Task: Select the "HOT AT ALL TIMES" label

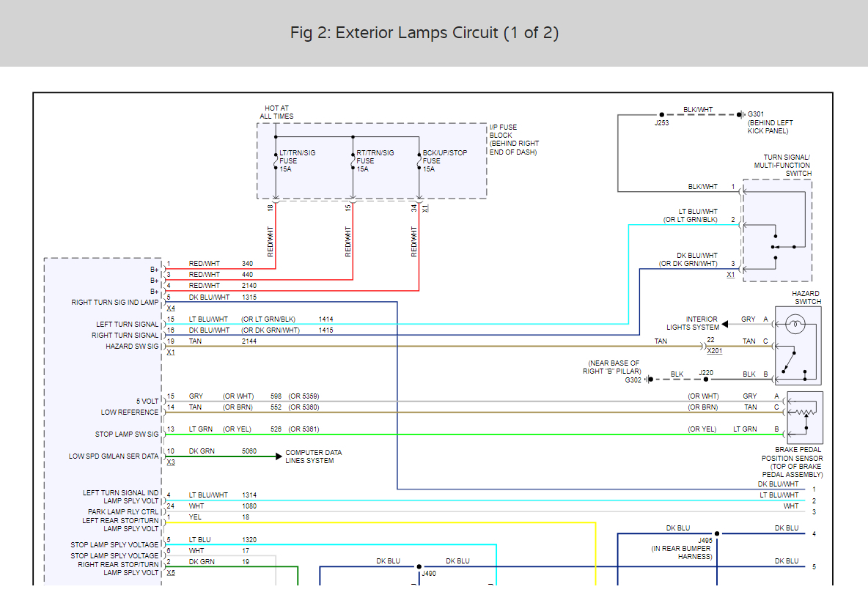Action: pyautogui.click(x=277, y=112)
